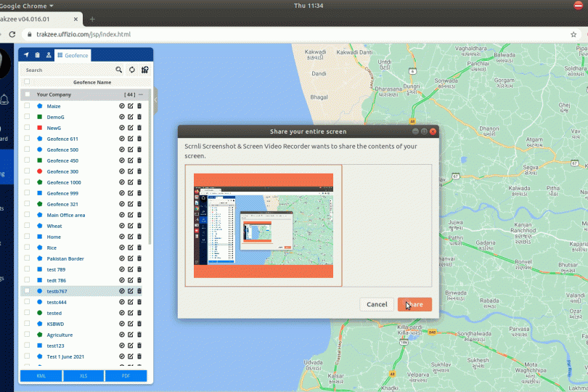
Task: Click the refresh icon beside search
Action: coord(132,70)
